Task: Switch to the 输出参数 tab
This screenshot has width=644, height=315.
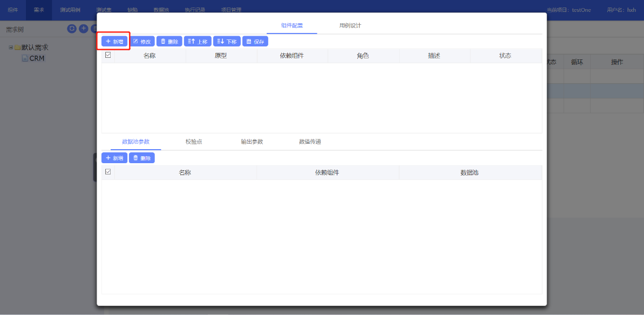Action: (x=252, y=142)
